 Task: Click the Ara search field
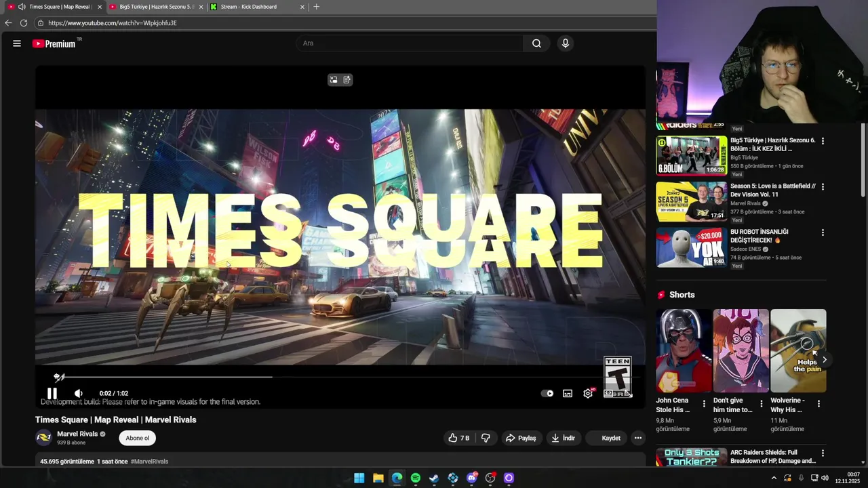click(x=409, y=43)
